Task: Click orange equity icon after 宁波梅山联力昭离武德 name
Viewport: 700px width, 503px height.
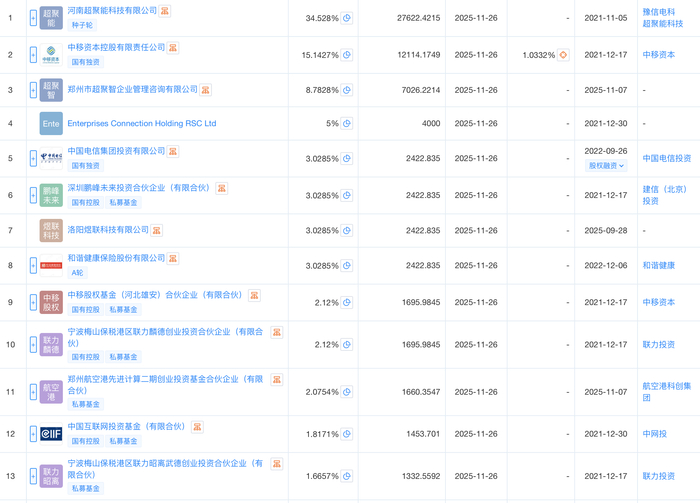Action: [x=277, y=464]
